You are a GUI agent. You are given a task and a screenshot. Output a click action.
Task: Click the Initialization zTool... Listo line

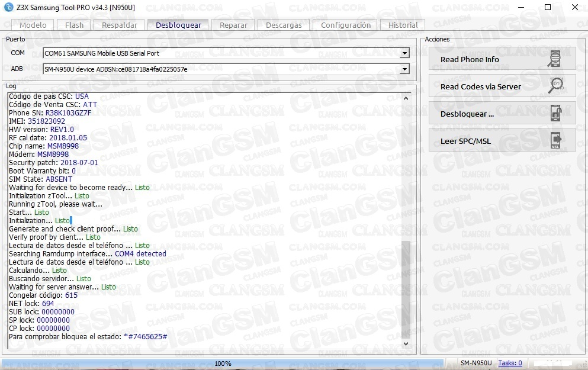click(x=49, y=196)
